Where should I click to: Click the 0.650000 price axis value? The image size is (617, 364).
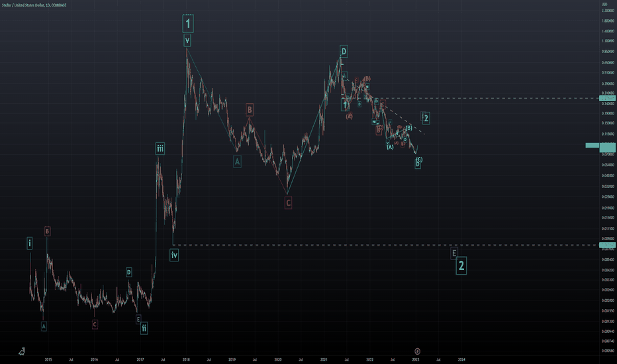(x=608, y=62)
